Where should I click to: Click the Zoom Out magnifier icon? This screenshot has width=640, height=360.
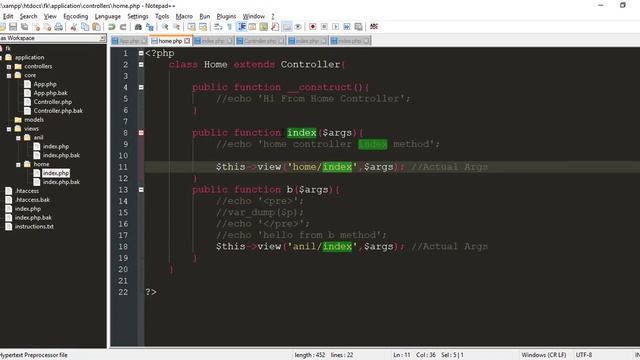pos(176,27)
